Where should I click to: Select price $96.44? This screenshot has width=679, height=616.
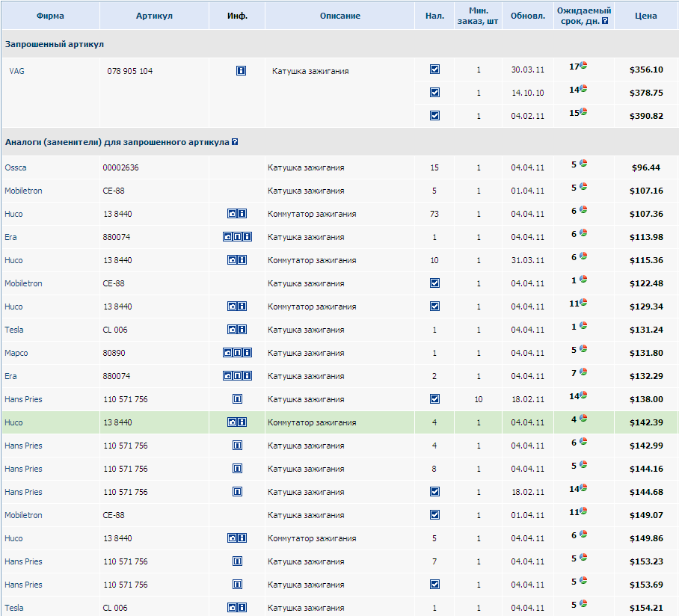tap(646, 167)
